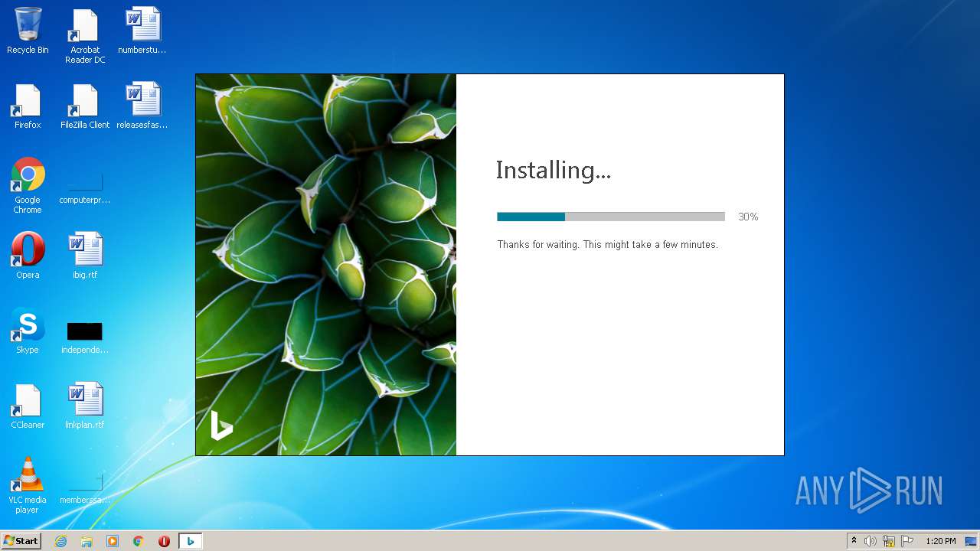The width and height of the screenshot is (980, 551).
Task: Open the Windows Start menu
Action: pyautogui.click(x=21, y=541)
